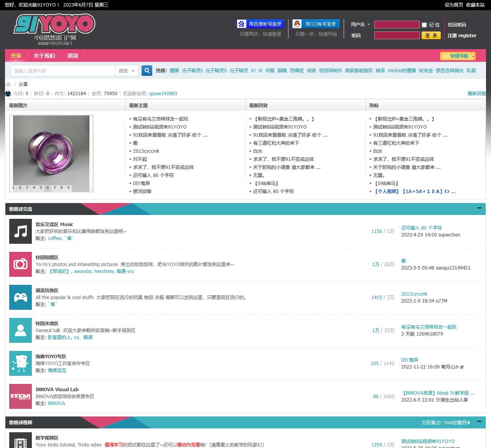
Task: Collapse the 悠悠球交流 section
Action: coord(479,208)
